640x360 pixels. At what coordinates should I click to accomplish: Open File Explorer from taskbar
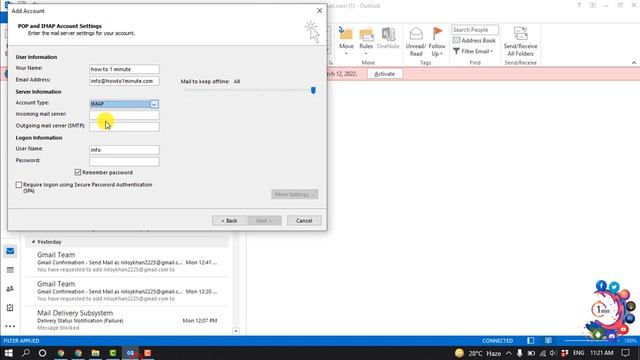coord(96,353)
